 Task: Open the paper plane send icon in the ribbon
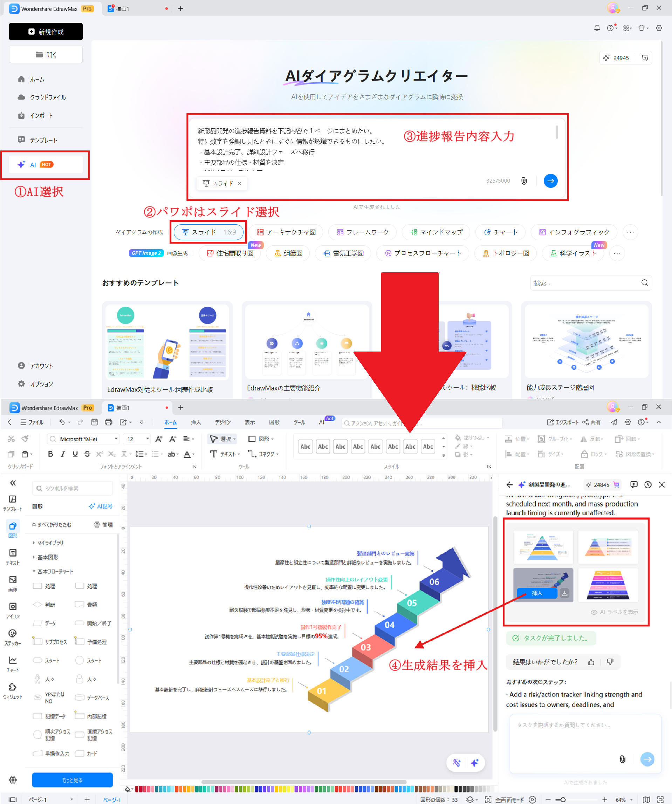614,422
